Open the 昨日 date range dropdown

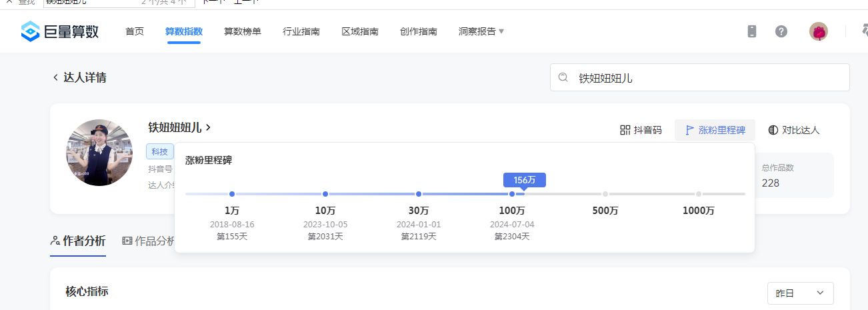[801, 293]
